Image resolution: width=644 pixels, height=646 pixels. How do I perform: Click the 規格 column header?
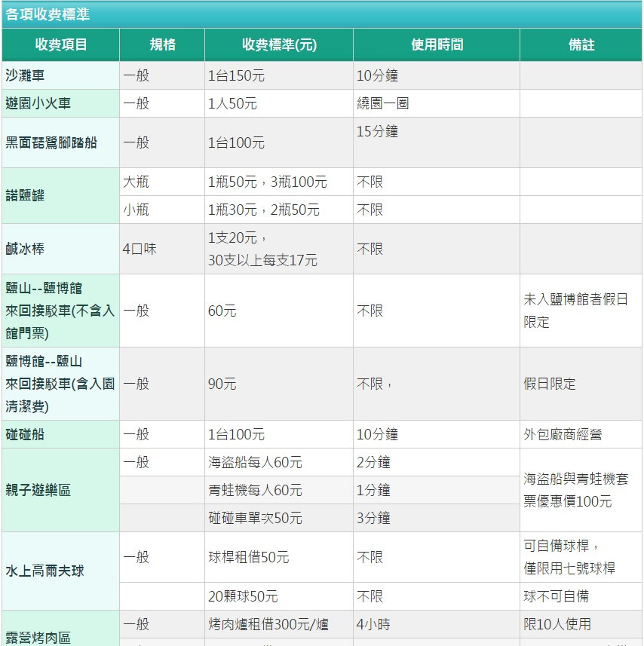click(x=162, y=44)
